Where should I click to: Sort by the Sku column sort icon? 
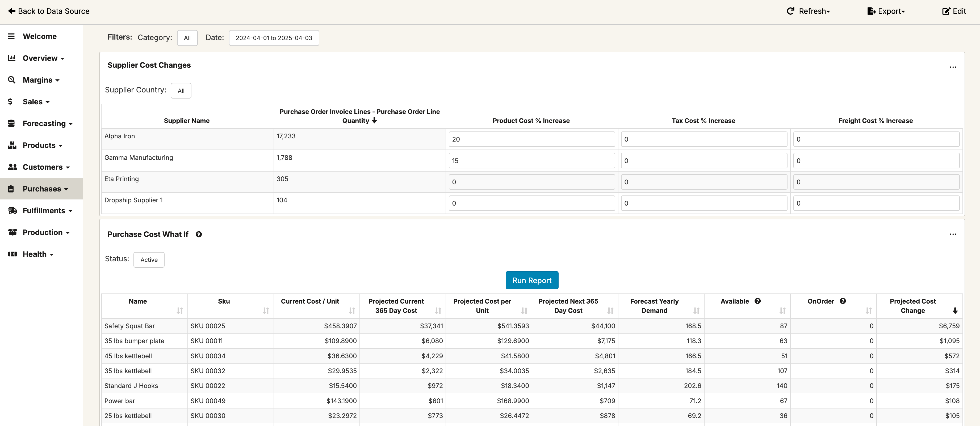[x=266, y=311]
